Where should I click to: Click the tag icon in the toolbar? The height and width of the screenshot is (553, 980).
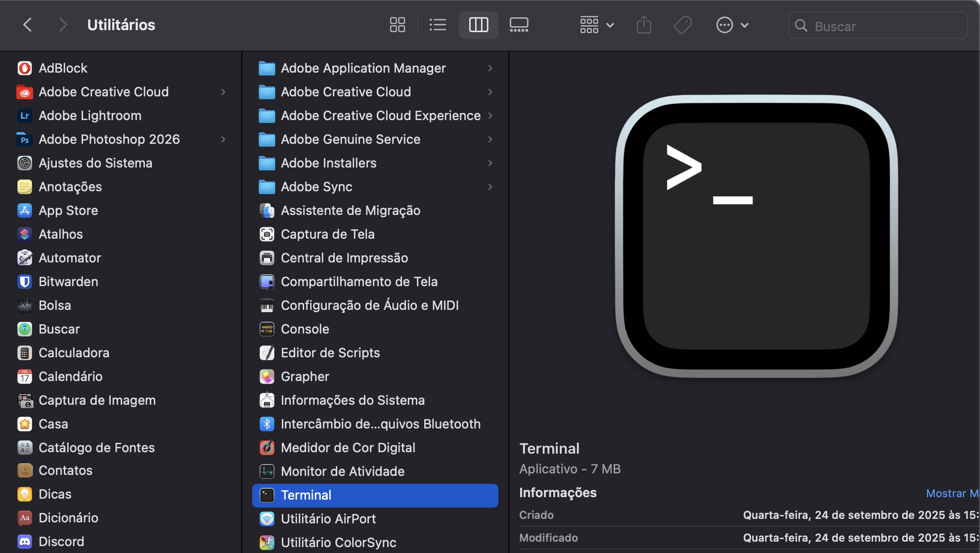click(682, 25)
